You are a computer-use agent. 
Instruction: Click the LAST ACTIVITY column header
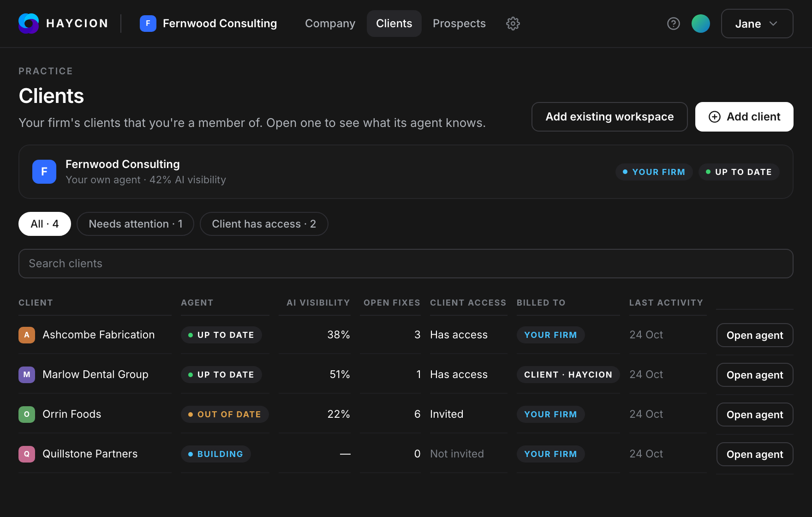pyautogui.click(x=666, y=303)
